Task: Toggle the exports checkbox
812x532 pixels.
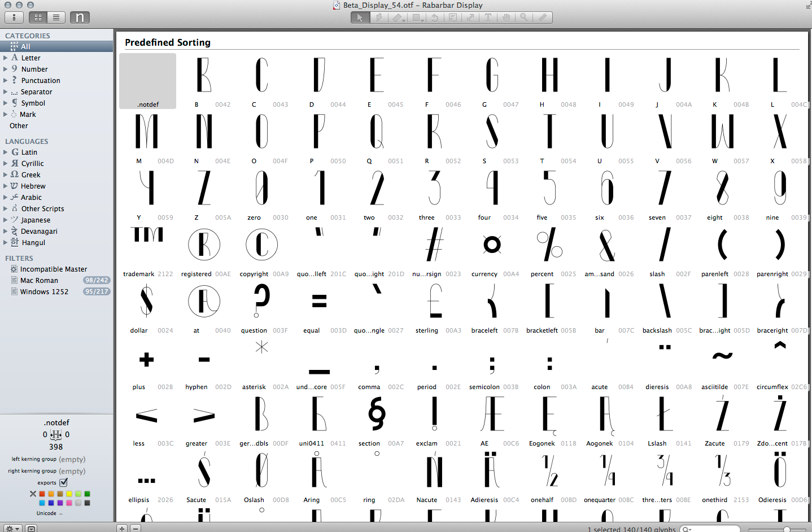Action: pyautogui.click(x=63, y=482)
